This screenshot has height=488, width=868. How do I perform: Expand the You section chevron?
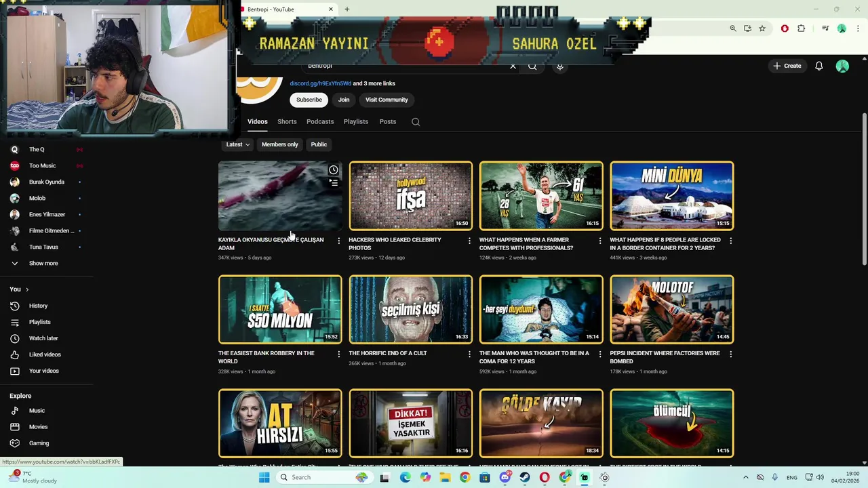tap(27, 289)
